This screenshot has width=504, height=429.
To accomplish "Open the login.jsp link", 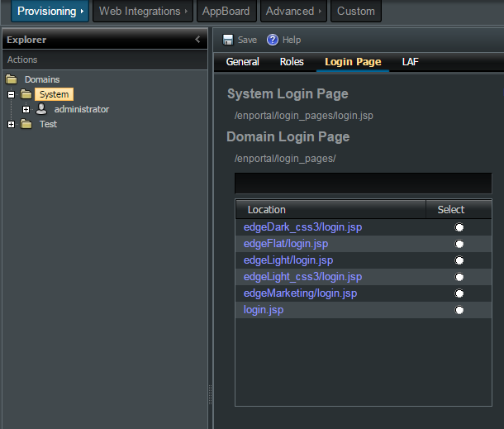I will [264, 310].
